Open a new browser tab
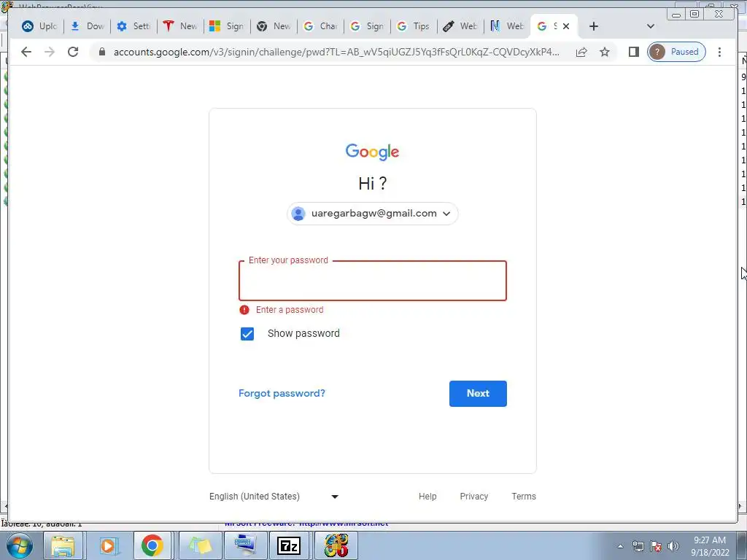Viewport: 747px width, 560px height. (594, 27)
